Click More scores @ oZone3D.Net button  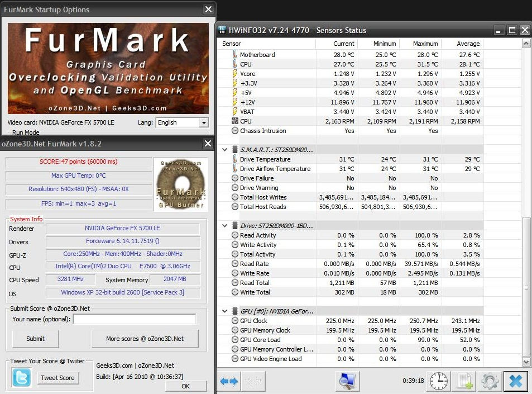point(145,339)
